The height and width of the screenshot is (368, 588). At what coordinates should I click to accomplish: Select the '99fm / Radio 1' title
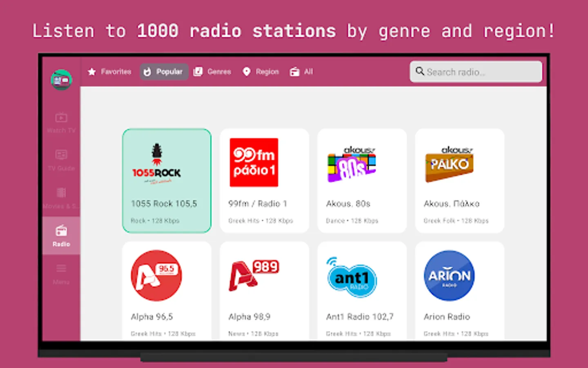tap(258, 204)
